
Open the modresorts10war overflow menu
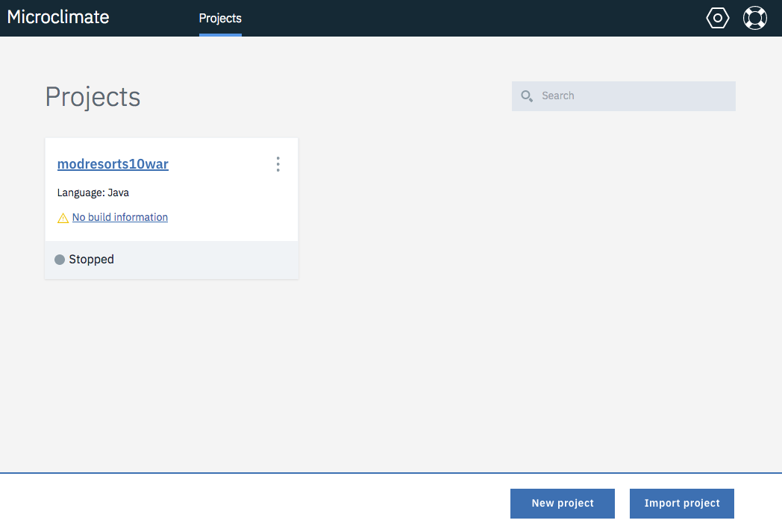278,164
